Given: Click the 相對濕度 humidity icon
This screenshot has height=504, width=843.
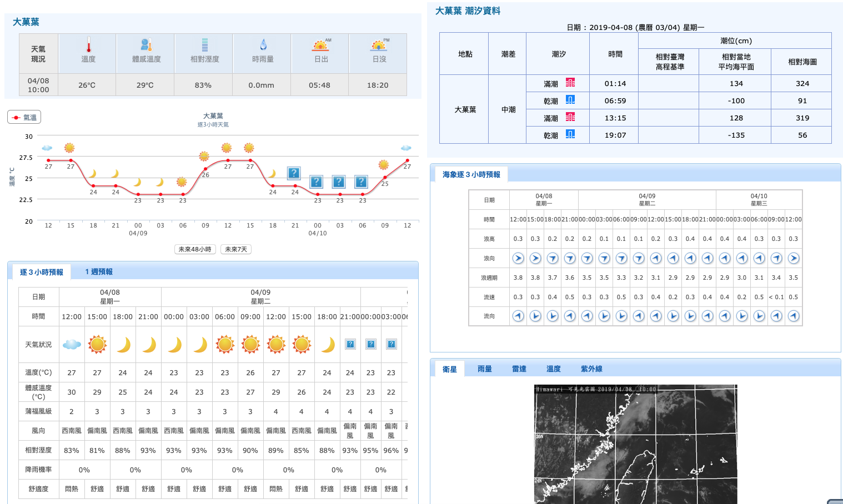Looking at the screenshot, I should click(x=205, y=45).
